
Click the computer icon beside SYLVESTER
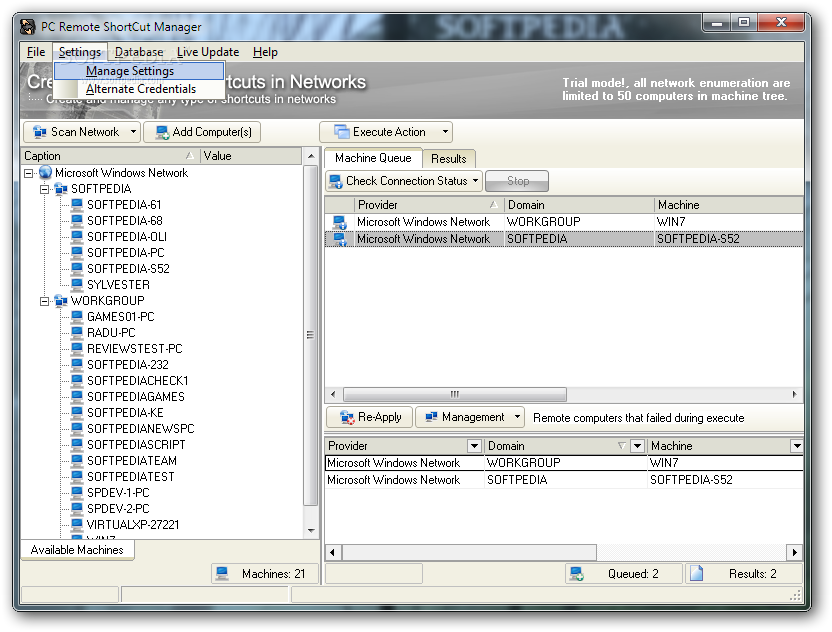pos(77,284)
